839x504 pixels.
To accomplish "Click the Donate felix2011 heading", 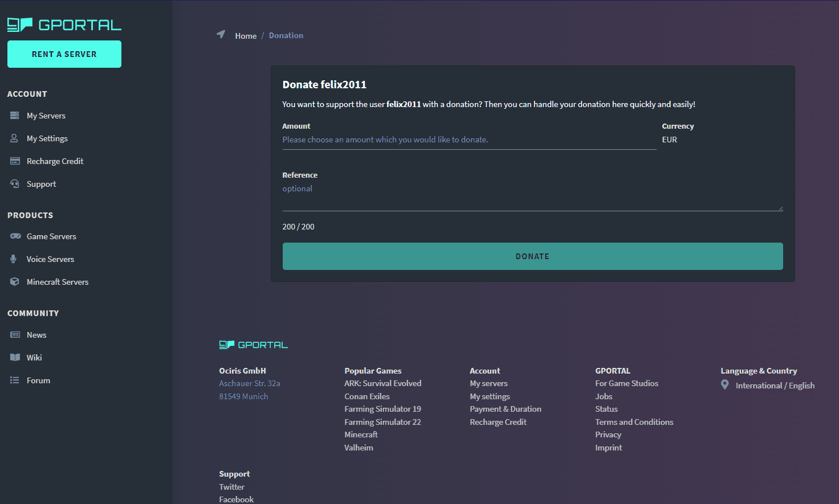I will tap(324, 84).
